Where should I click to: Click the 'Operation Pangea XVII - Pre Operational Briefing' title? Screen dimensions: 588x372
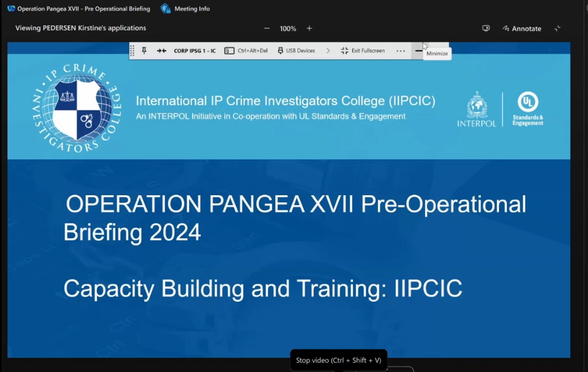coord(84,9)
